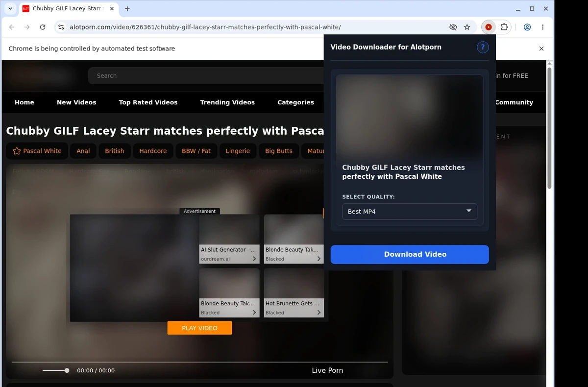Click the alotporn.com URL address field
Image resolution: width=588 pixels, height=387 pixels.
click(205, 27)
